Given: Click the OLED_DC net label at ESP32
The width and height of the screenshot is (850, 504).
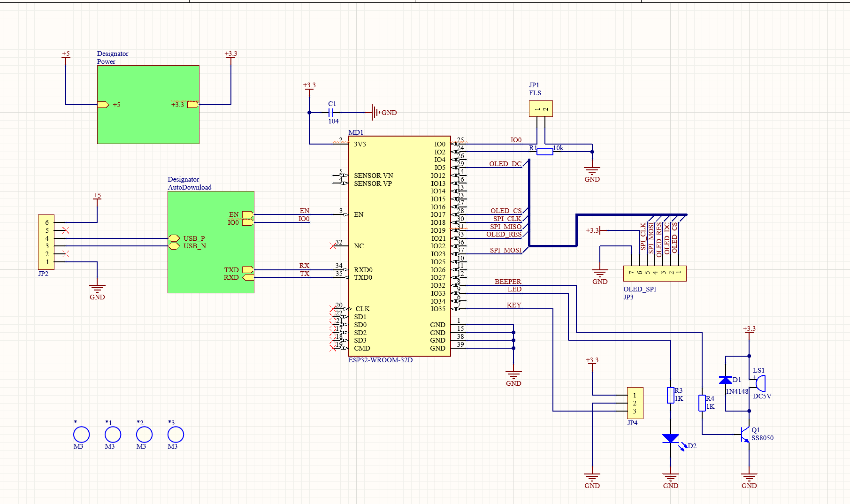Looking at the screenshot, I should pyautogui.click(x=505, y=164).
